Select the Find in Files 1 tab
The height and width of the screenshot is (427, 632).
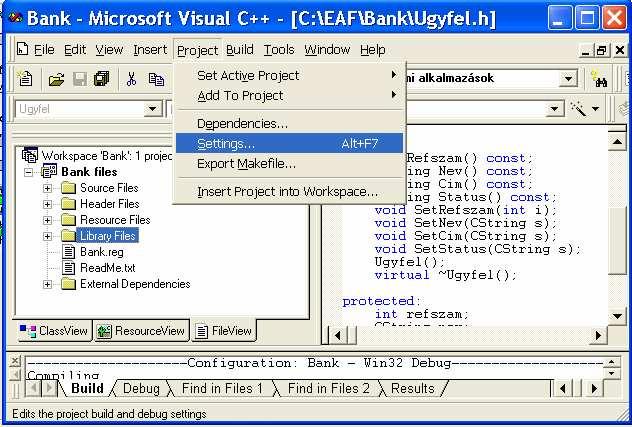coord(222,388)
